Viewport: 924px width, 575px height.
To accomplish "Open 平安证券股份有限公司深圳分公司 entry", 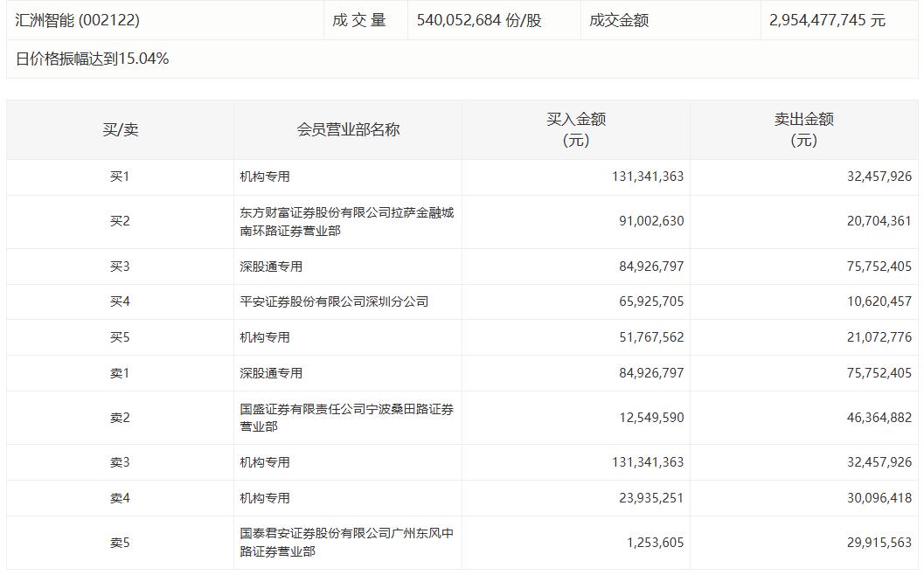I will point(334,301).
